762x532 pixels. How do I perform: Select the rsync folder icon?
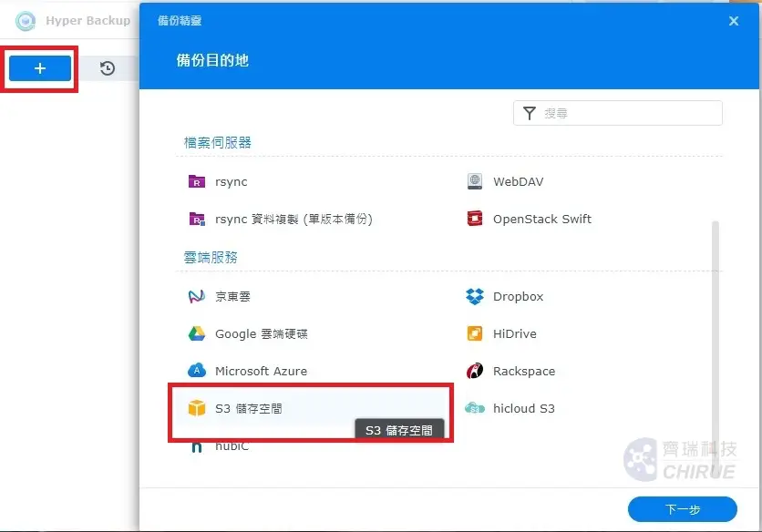(x=197, y=181)
